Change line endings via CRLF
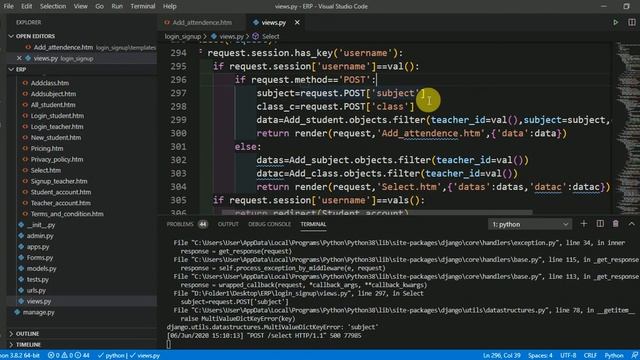 click(x=590, y=356)
